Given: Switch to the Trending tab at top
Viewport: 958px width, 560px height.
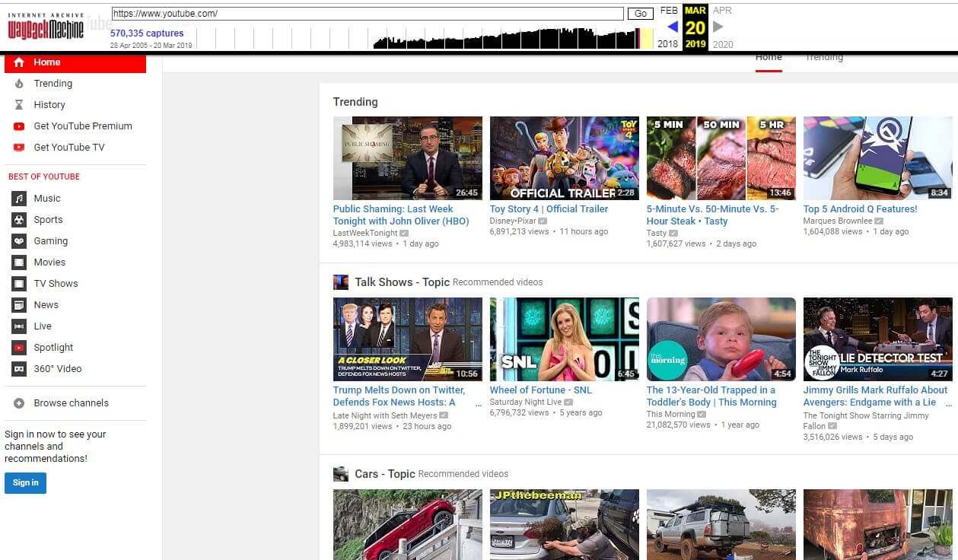Looking at the screenshot, I should 824,57.
